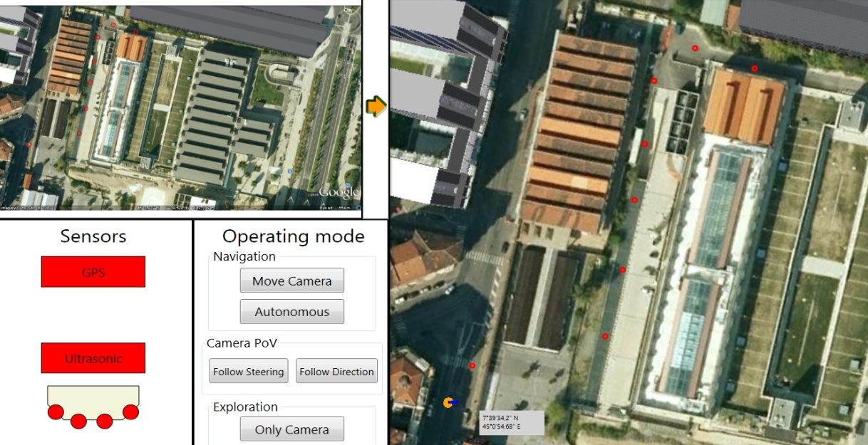Toggle the red GPS sensor indicator
Image resolution: width=868 pixels, height=445 pixels.
tap(93, 272)
